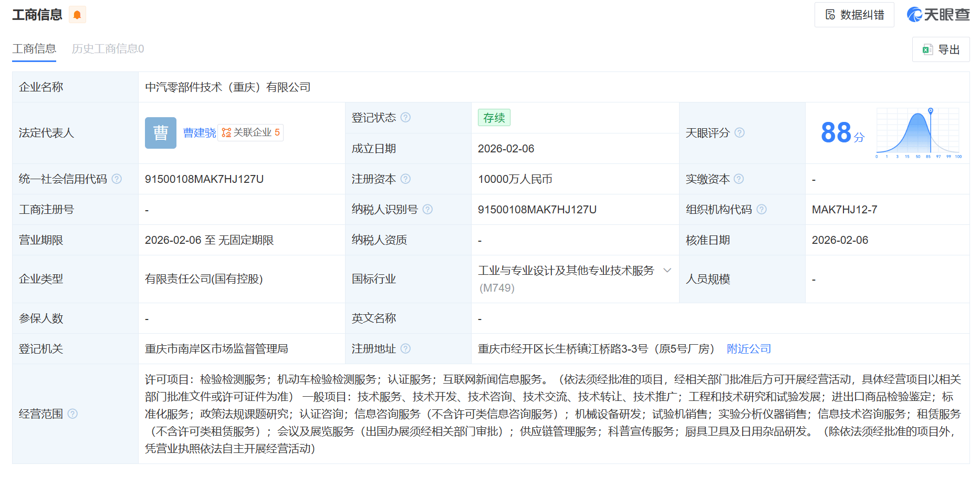Switch to 历史工商信息 tab
The height and width of the screenshot is (495, 980).
tap(108, 49)
